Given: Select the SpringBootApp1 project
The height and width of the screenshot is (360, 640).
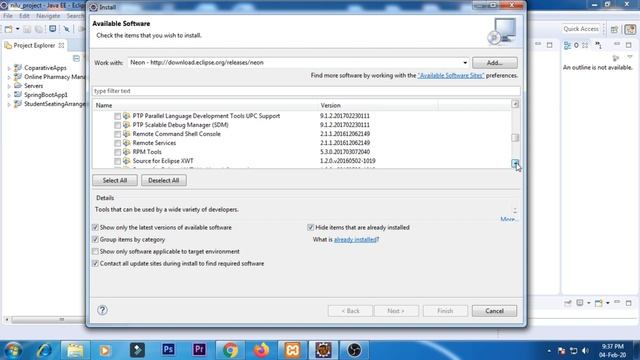Looking at the screenshot, I should point(46,95).
